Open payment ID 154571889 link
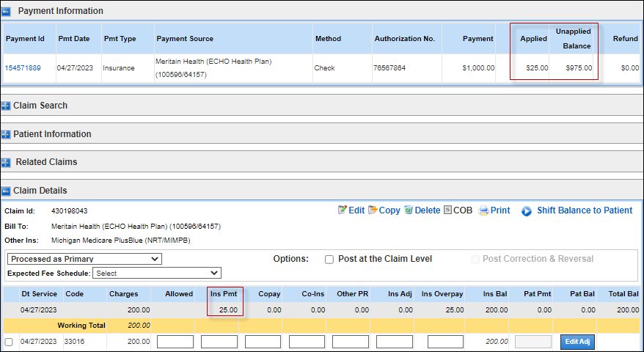 (x=23, y=68)
